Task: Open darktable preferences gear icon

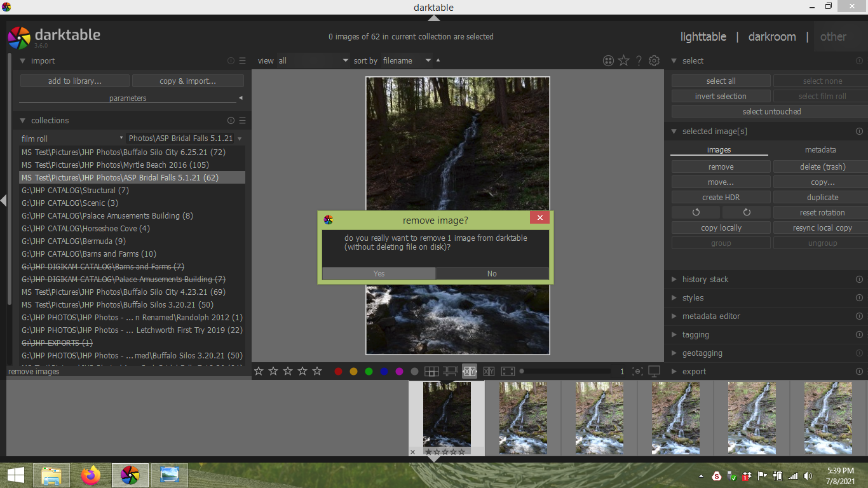Action: click(x=654, y=60)
